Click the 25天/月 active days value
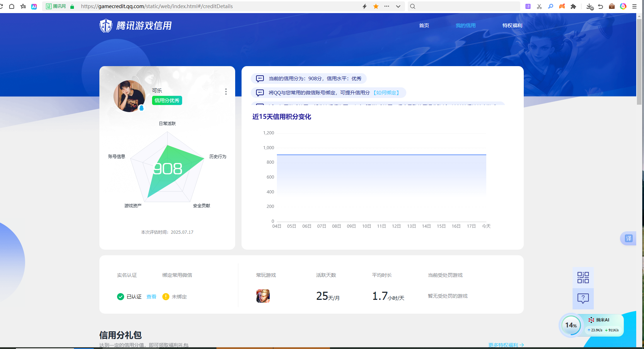 328,296
